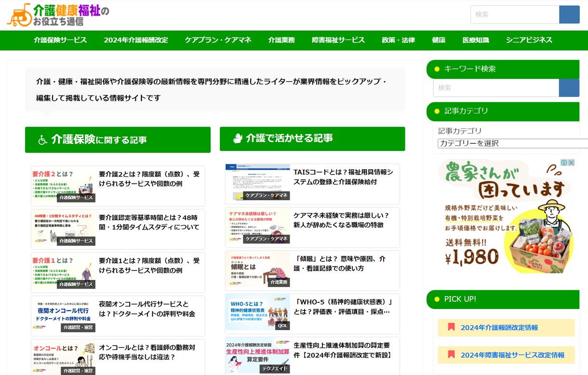Open article オンコールとは？看護師の勤務対応
Screen dimensions: 588x375
tap(147, 352)
